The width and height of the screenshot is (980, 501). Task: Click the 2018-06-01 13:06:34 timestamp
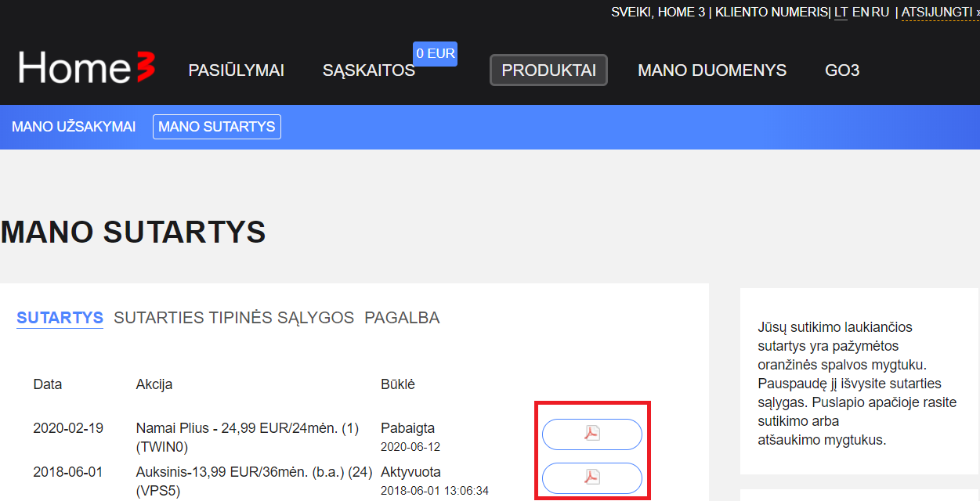pos(435,490)
